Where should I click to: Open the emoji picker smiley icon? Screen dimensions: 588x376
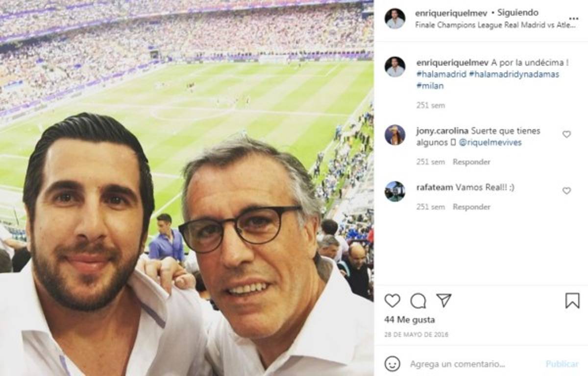392,364
